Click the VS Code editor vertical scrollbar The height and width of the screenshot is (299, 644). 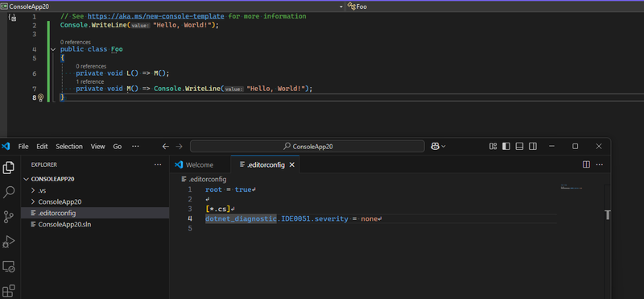(x=608, y=242)
